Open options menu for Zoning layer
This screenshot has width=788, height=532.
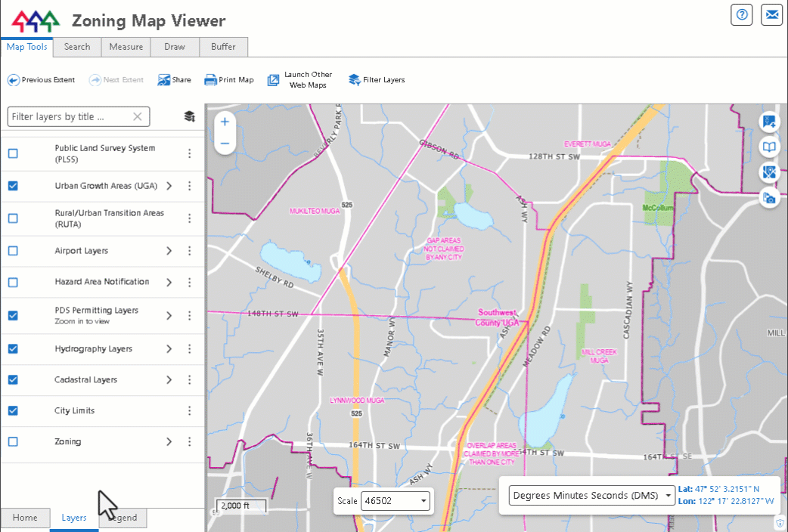tap(190, 441)
